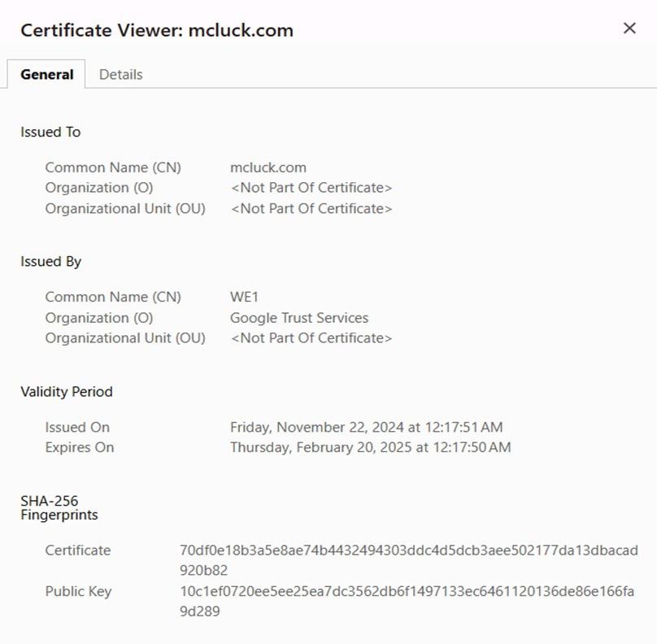
Task: Click the WE1 issuer common name
Action: click(x=244, y=297)
